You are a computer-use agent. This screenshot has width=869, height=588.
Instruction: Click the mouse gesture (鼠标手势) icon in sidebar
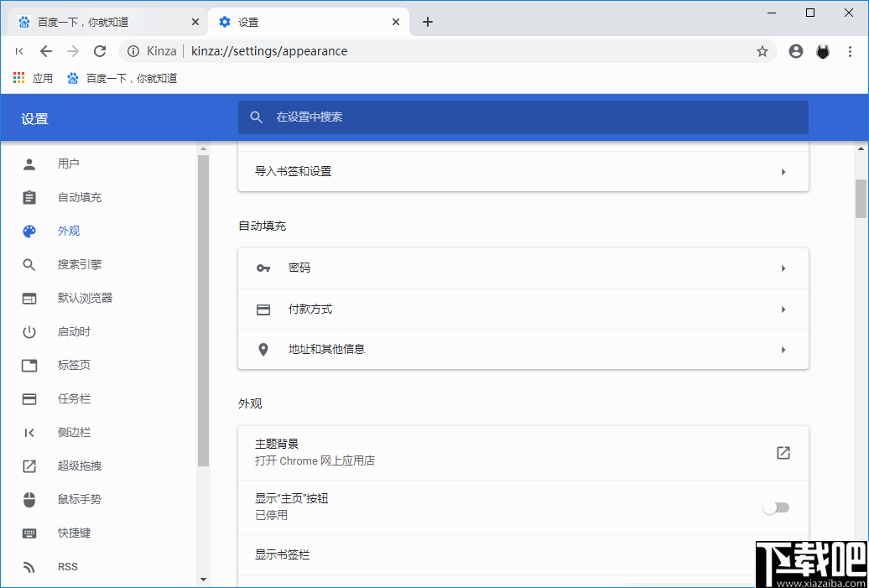[29, 499]
